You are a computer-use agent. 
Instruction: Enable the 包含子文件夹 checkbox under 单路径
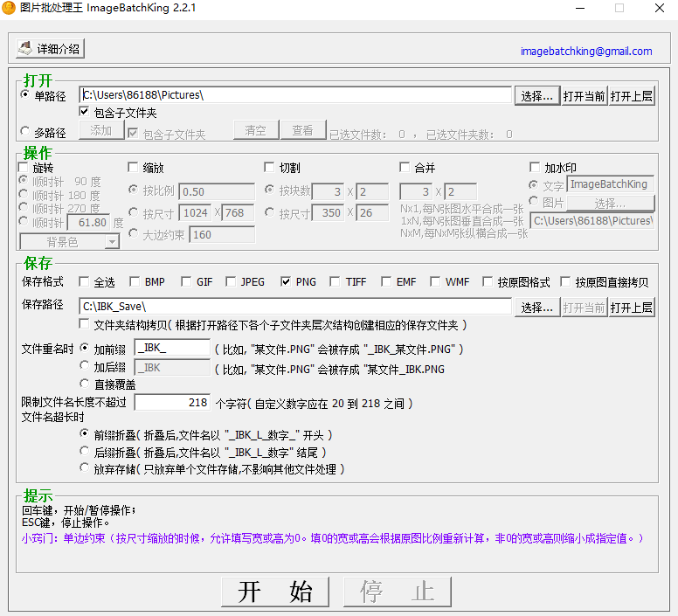[85, 113]
